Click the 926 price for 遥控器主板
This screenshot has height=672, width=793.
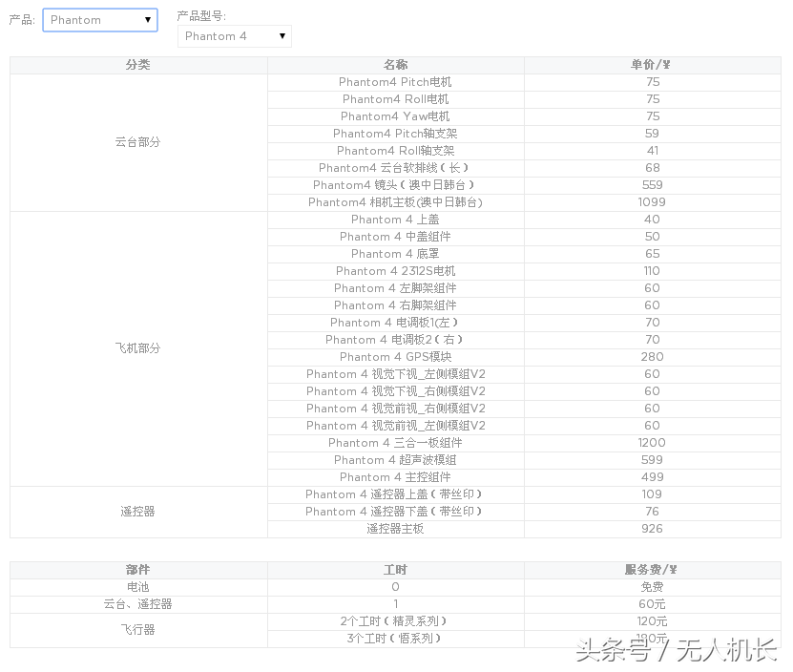(x=653, y=530)
